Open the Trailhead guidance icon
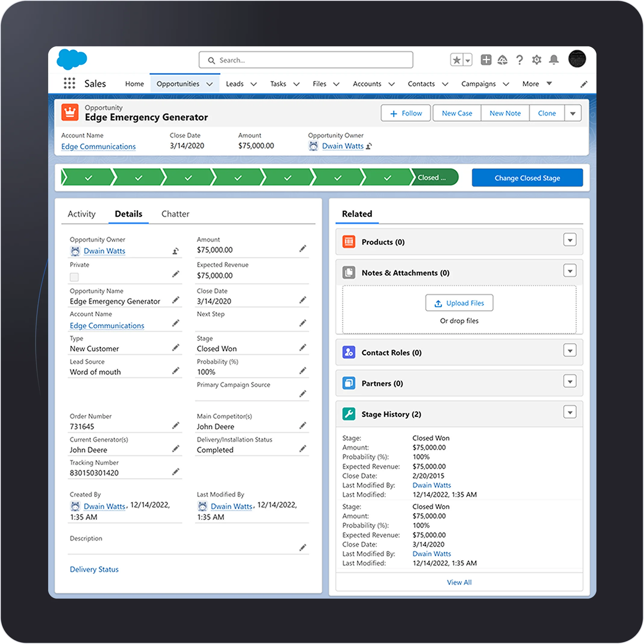644x644 pixels. click(502, 60)
